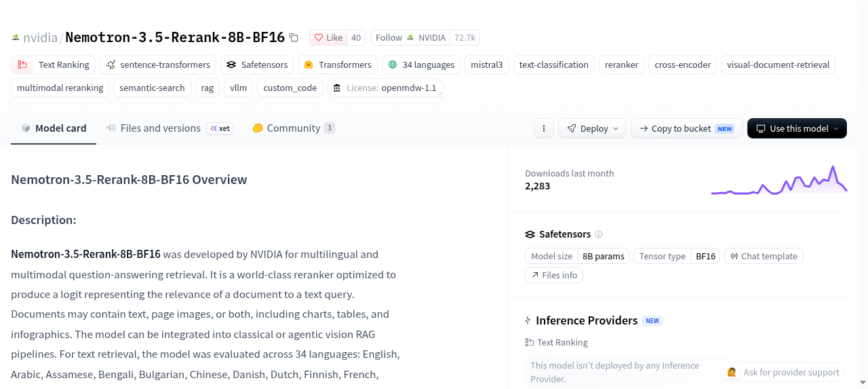Select the mistral3 tag
This screenshot has height=389, width=868.
click(x=487, y=64)
